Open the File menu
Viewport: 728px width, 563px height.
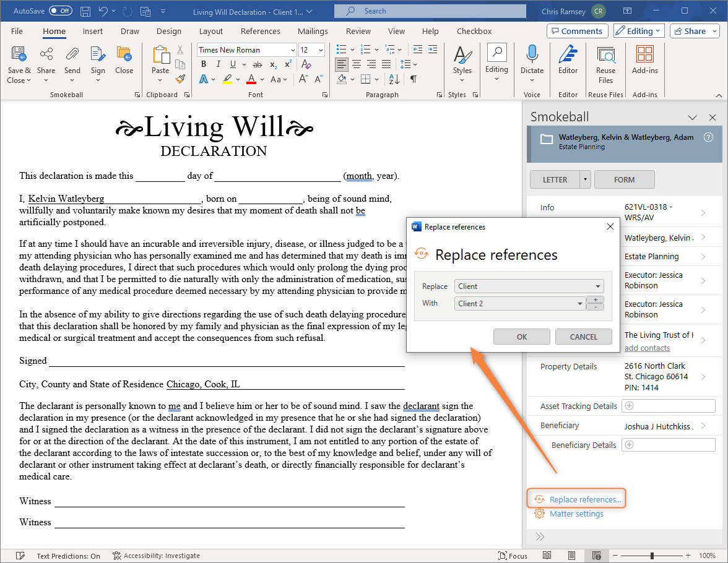click(17, 31)
